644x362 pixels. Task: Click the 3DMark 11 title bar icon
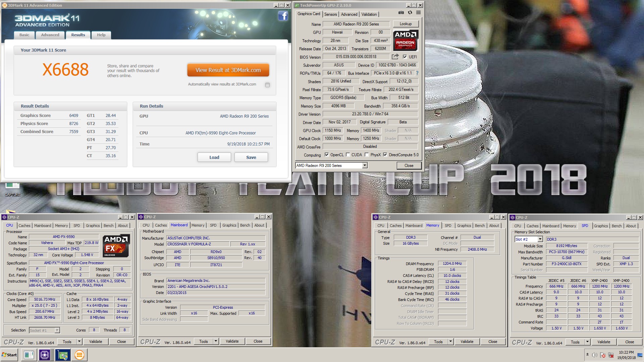(5, 5)
